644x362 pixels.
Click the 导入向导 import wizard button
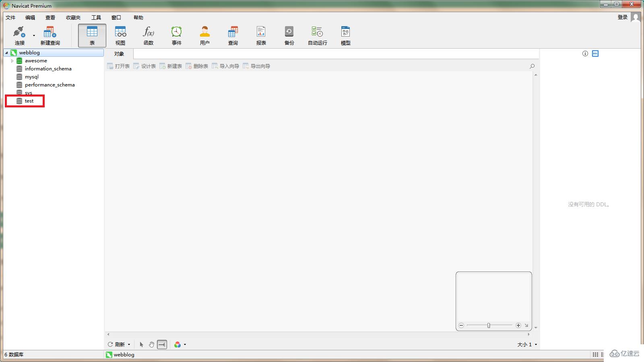click(225, 66)
